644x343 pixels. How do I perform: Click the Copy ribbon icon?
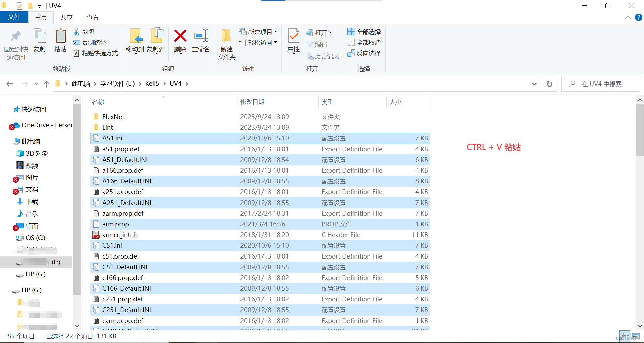(40, 36)
